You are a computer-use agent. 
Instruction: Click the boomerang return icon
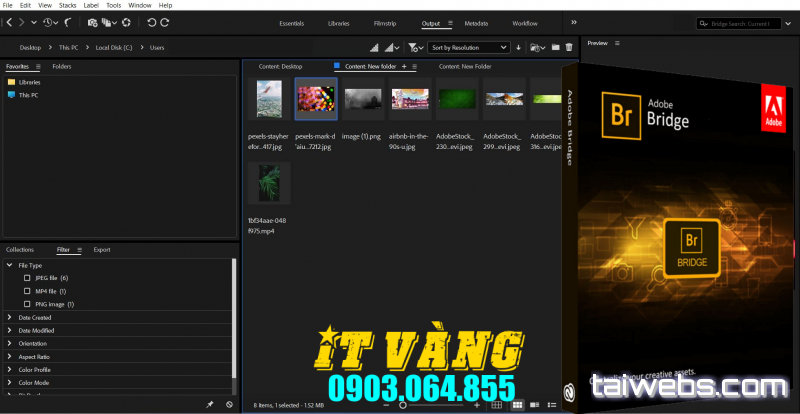coord(68,22)
